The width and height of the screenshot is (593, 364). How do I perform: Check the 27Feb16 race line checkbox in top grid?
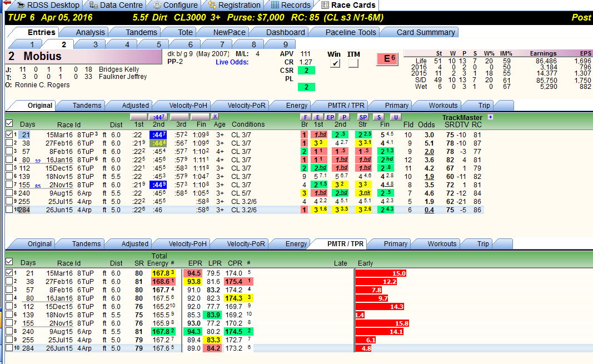point(9,143)
